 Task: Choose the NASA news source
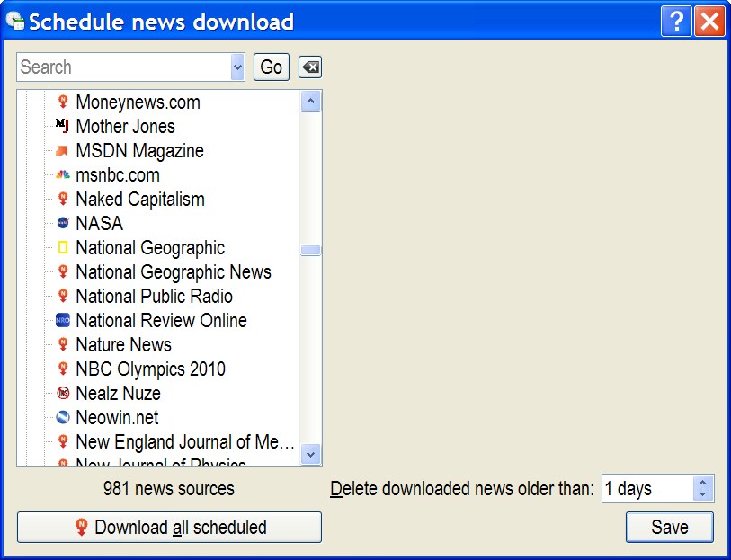coord(99,223)
